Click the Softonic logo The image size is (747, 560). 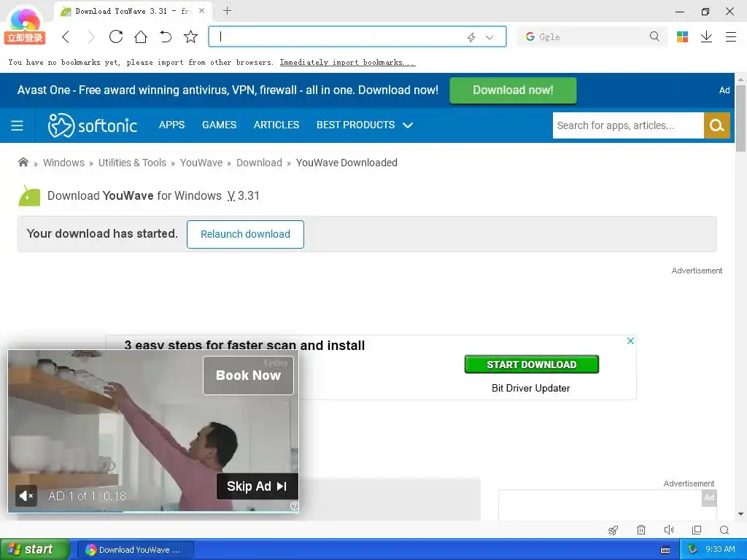93,125
